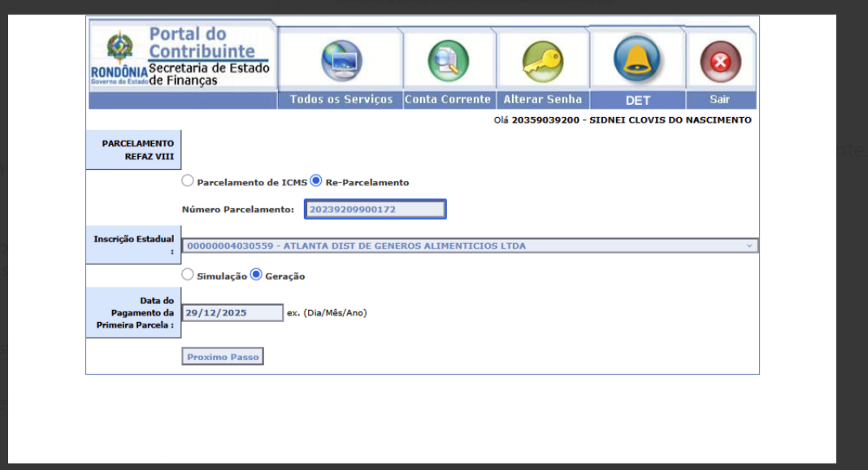Go to the Conta Corrente menu label
The image size is (868, 470).
[x=448, y=100]
